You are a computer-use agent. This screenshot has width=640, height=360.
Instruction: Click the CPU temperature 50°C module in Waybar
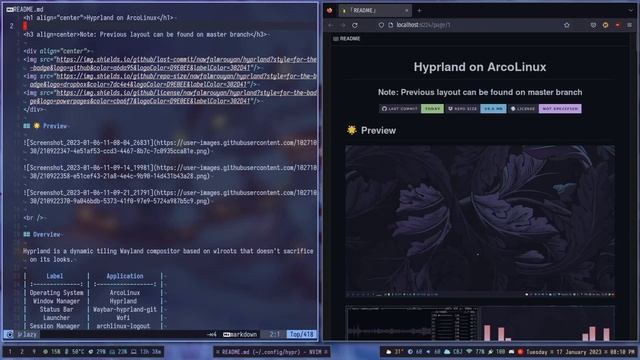click(x=74, y=352)
